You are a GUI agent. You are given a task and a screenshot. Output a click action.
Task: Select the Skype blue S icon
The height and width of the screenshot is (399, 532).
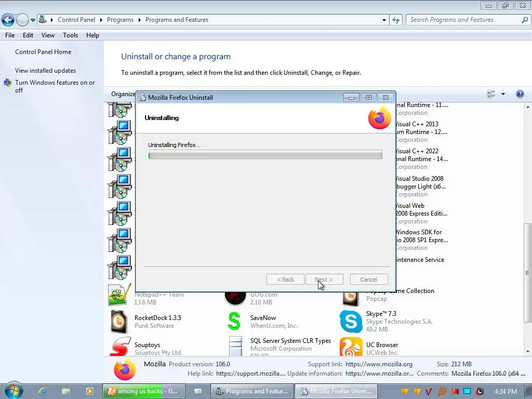[x=351, y=321]
